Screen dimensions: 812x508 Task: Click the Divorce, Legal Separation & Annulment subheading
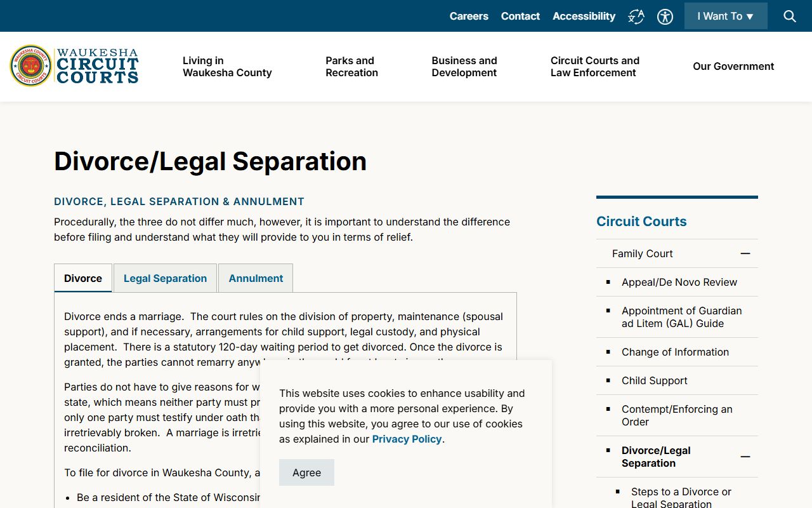click(179, 201)
